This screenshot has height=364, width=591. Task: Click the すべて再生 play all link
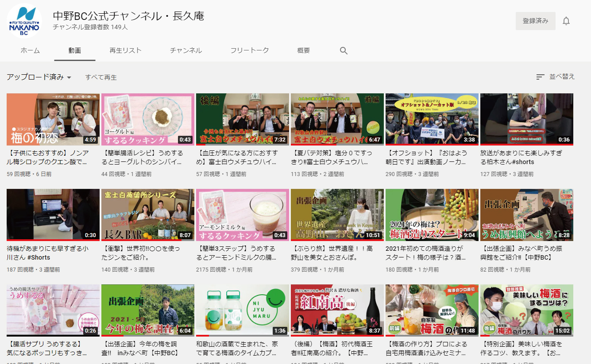101,77
